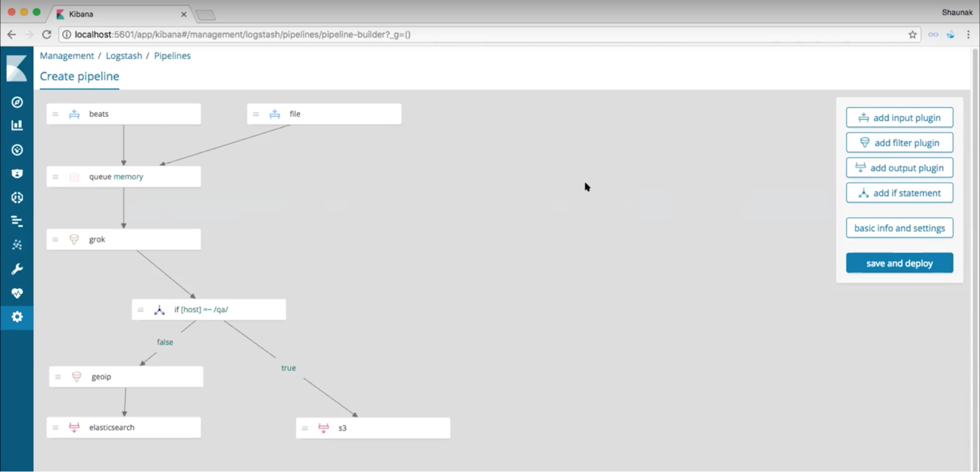Select the input icon on the beats node
The image size is (980, 472).
click(x=75, y=113)
